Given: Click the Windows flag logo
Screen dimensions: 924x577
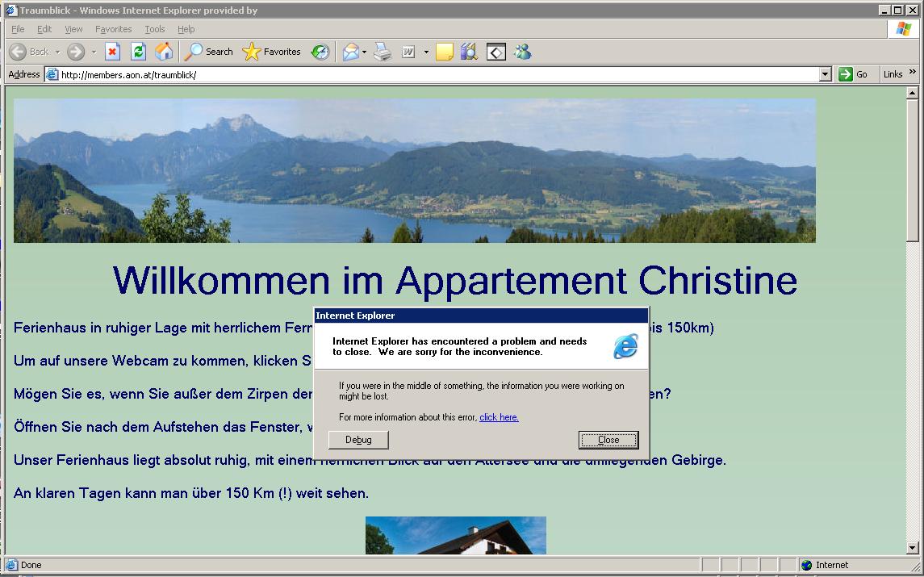Looking at the screenshot, I should point(903,29).
